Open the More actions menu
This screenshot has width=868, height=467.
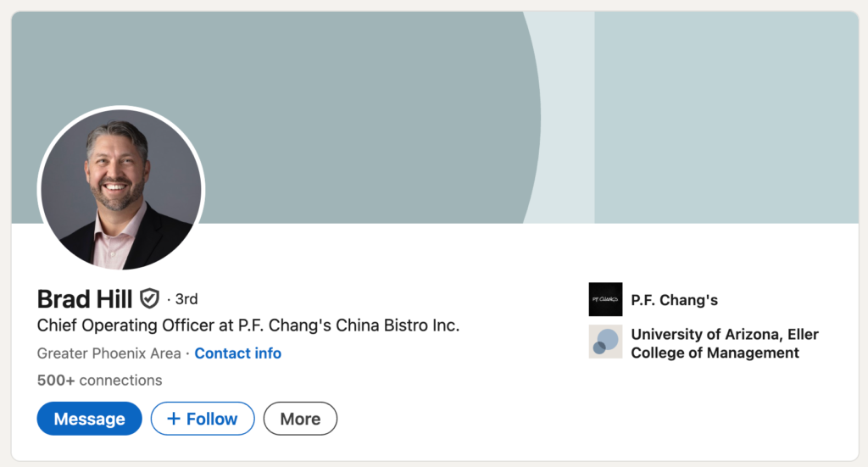[x=300, y=419]
